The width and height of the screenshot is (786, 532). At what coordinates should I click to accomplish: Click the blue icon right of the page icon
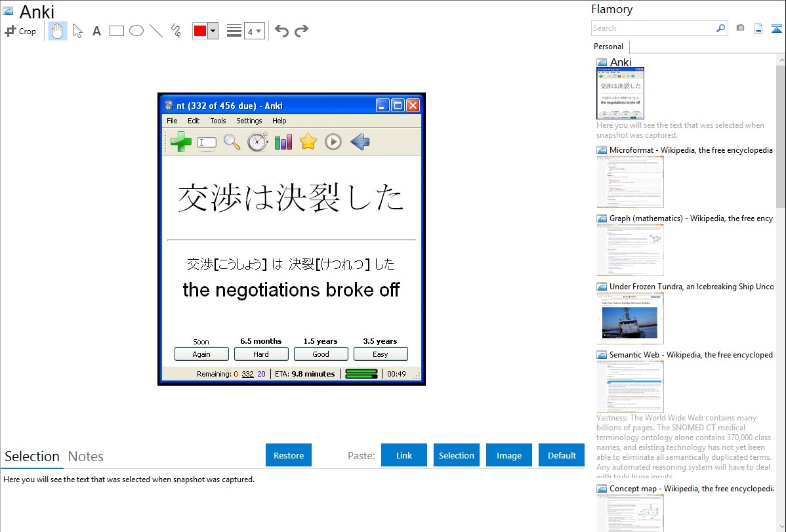click(776, 29)
